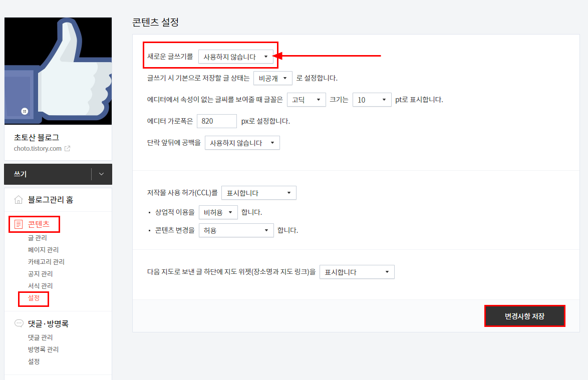Click the 변경사항 저장 button
Image resolution: width=588 pixels, height=380 pixels.
[524, 316]
